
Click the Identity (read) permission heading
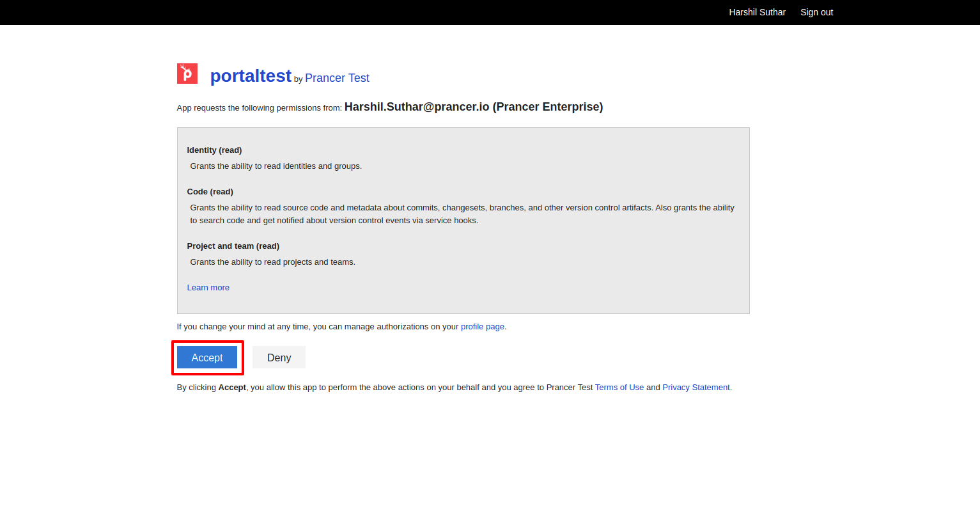[214, 150]
